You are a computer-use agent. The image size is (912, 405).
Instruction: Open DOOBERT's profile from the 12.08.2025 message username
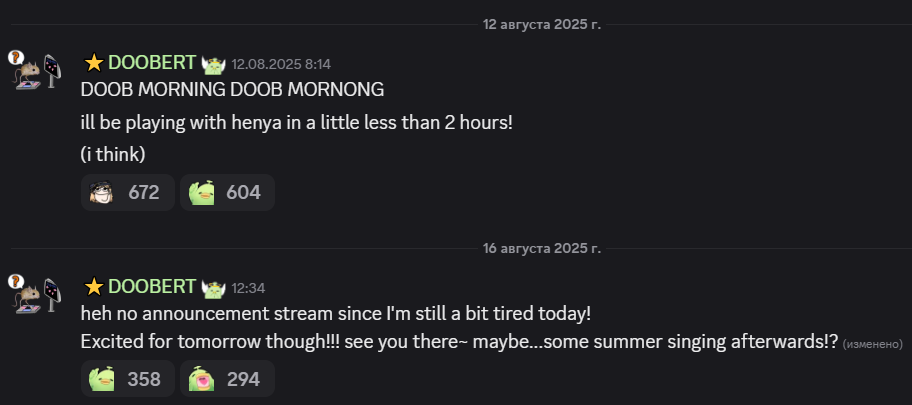click(152, 63)
